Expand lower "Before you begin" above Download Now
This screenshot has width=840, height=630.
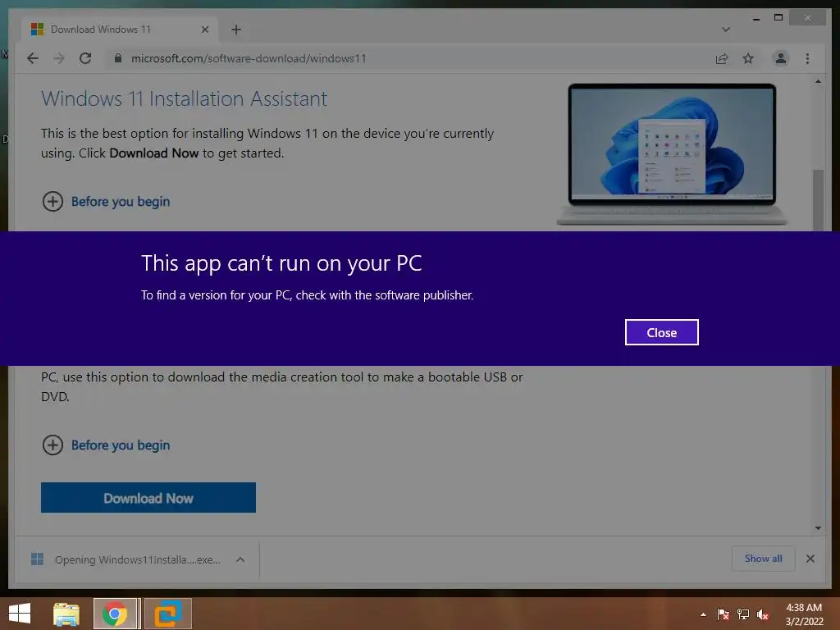point(106,445)
